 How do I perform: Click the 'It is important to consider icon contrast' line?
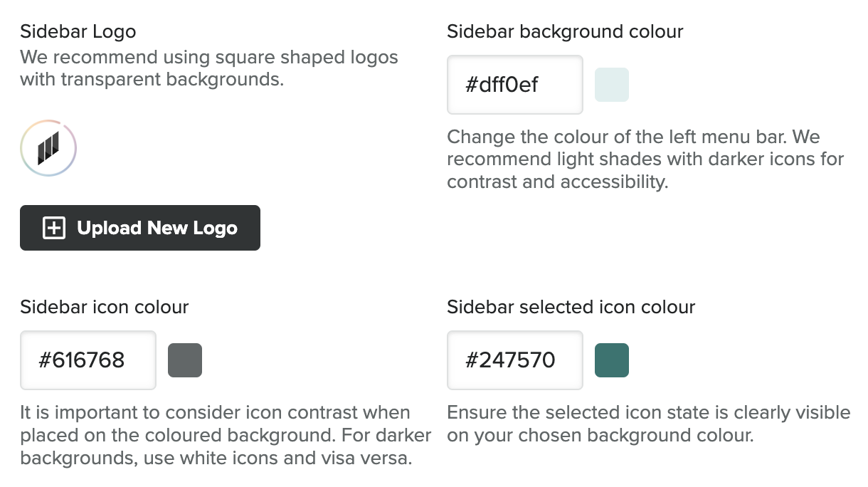[x=215, y=412]
